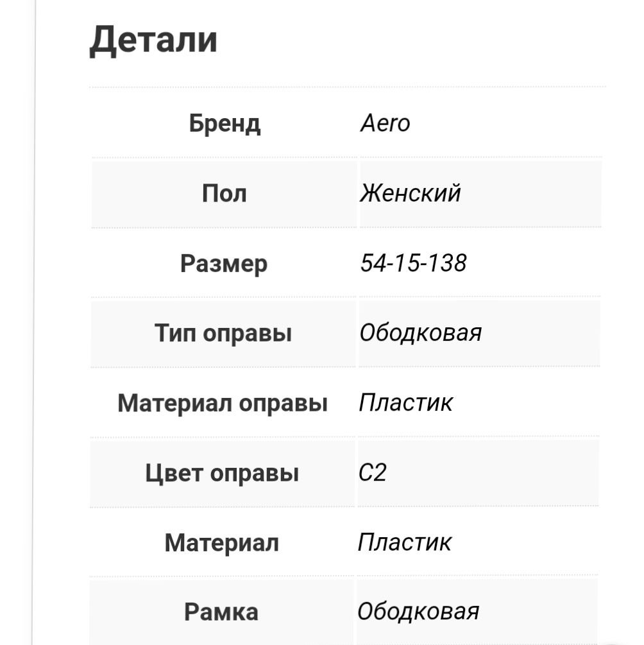The width and height of the screenshot is (644, 645).
Task: Select Ободковая value in Рамка row
Action: click(418, 612)
